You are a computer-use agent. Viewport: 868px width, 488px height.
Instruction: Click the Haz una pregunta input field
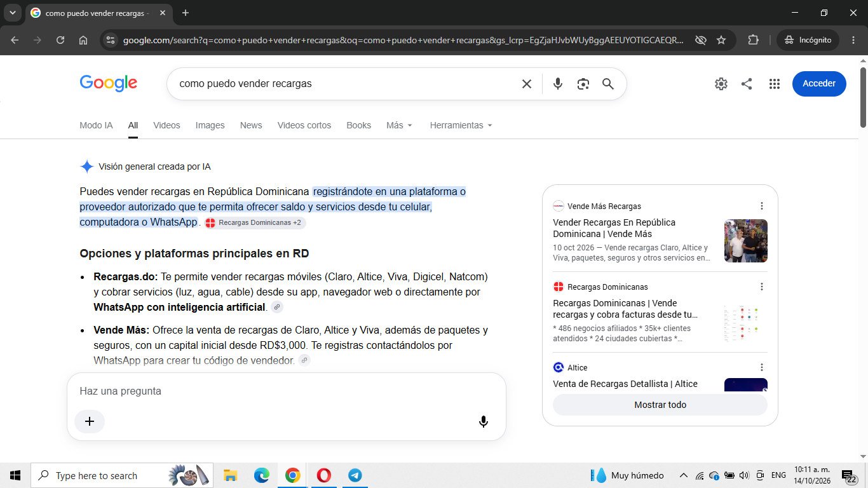coord(286,391)
